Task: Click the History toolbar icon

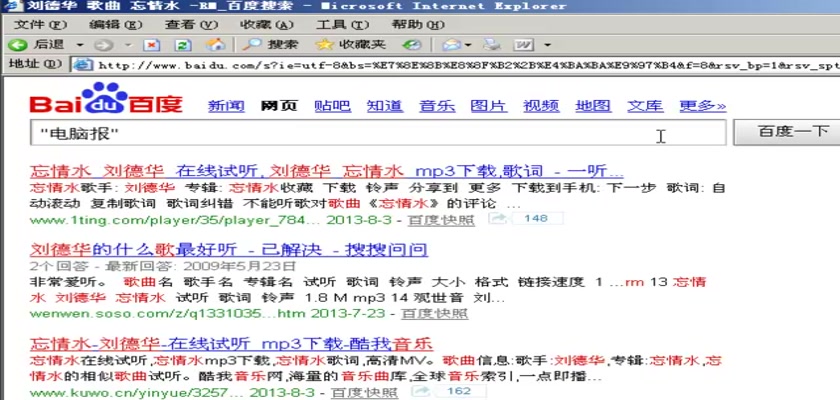Action: tap(412, 44)
